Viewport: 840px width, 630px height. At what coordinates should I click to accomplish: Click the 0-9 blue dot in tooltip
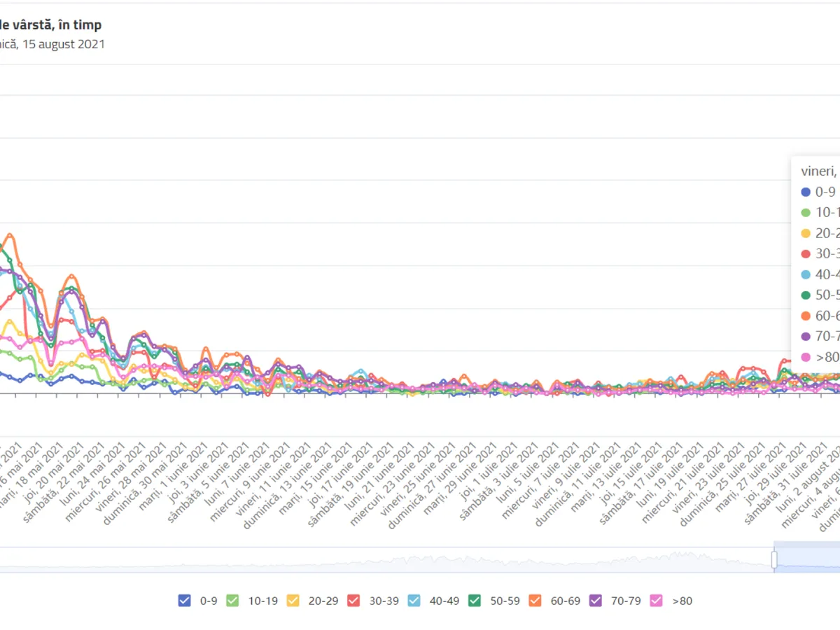(x=806, y=192)
